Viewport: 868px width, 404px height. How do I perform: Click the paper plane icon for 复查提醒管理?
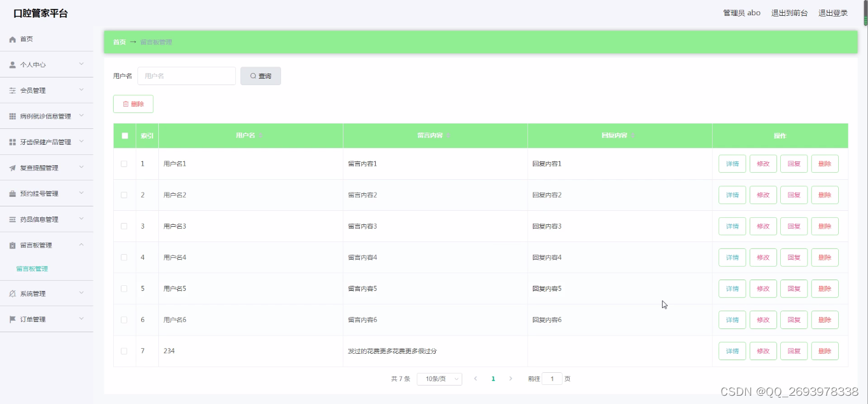[x=13, y=168]
